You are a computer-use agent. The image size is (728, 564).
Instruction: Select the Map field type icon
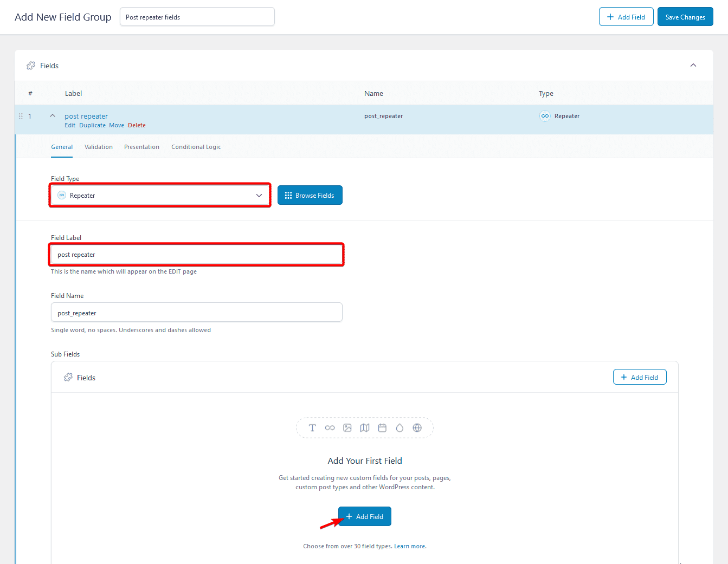coord(364,427)
